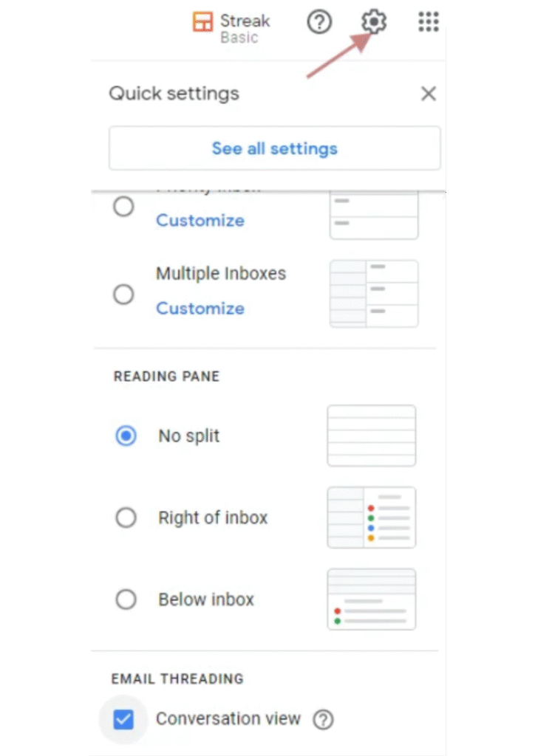Select the Right of inbox reading pane
535x756 pixels.
click(x=126, y=518)
